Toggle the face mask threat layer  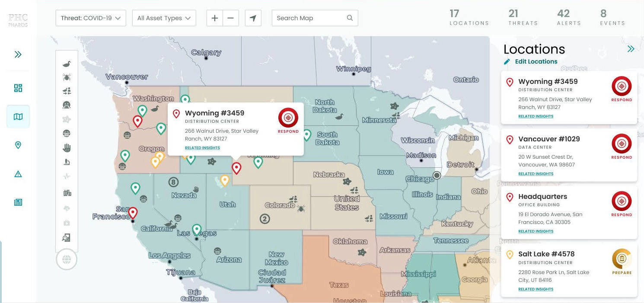[67, 134]
